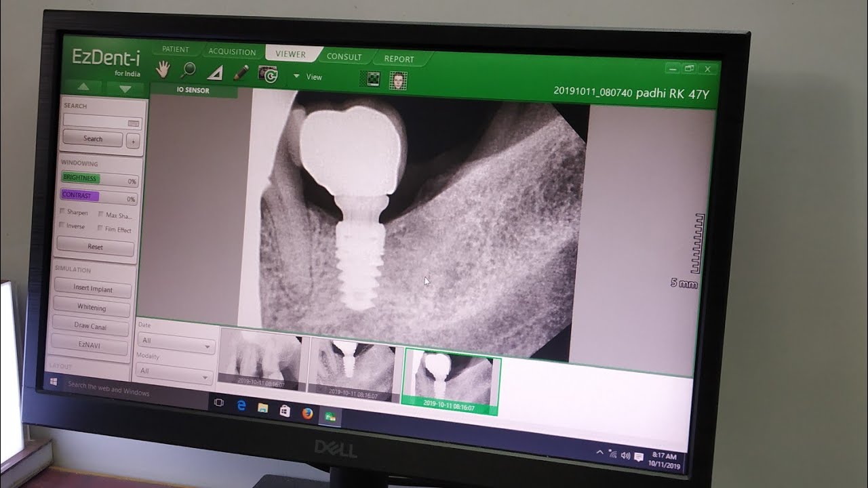Open Windows Start menu
This screenshot has width=868, height=488.
[54, 383]
